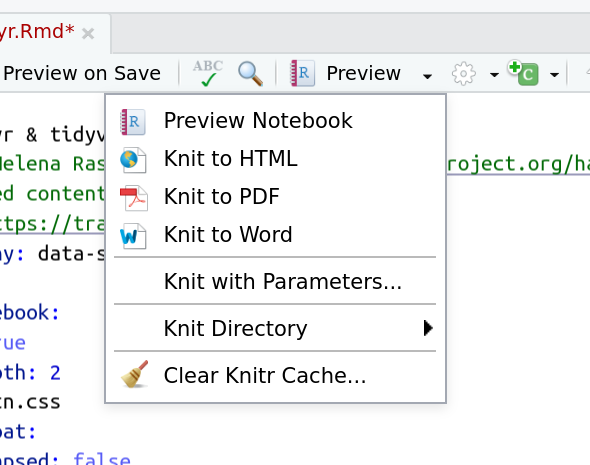Click the spell check ABC icon
The height and width of the screenshot is (465, 590).
(208, 73)
